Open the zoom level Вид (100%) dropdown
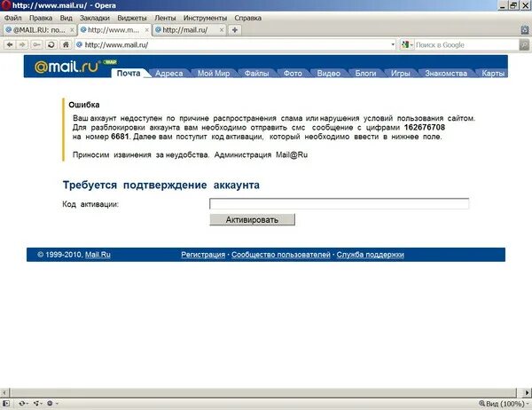Viewport: 532px width, 410px height. click(x=504, y=404)
